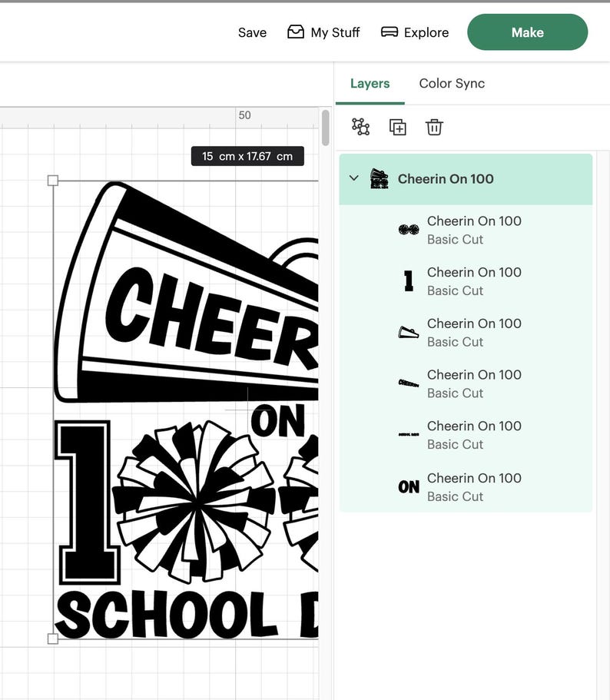Image resolution: width=610 pixels, height=700 pixels.
Task: Select the megaphone layer thumbnail
Action: [408, 332]
